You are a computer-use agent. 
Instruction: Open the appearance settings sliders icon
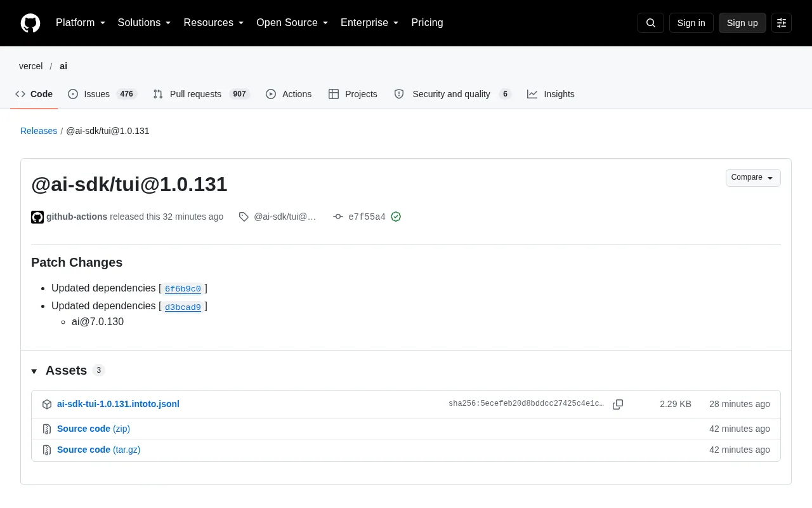(782, 23)
